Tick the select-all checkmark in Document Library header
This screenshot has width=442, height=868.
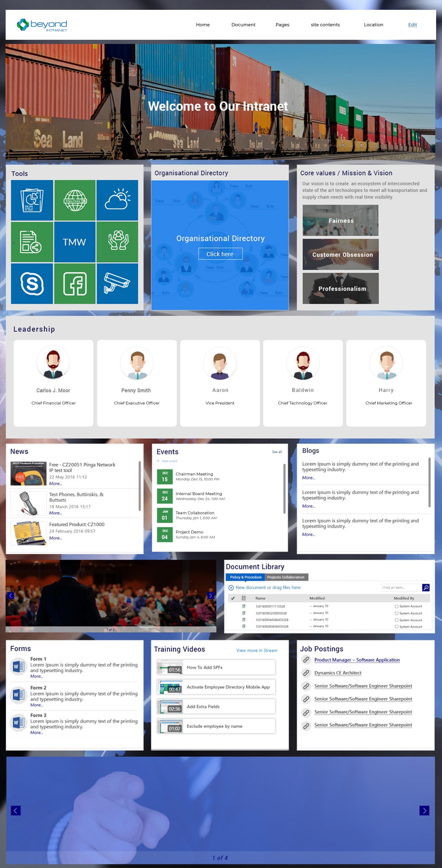pyautogui.click(x=233, y=598)
